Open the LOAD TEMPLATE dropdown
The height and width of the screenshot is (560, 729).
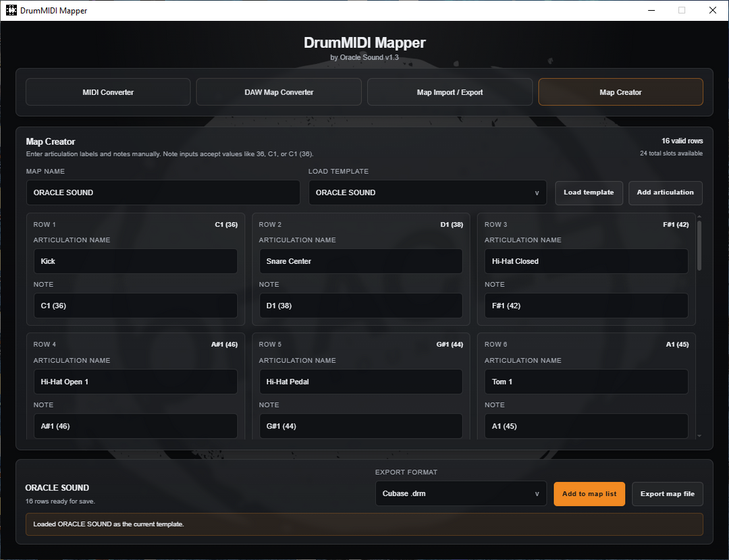[427, 192]
